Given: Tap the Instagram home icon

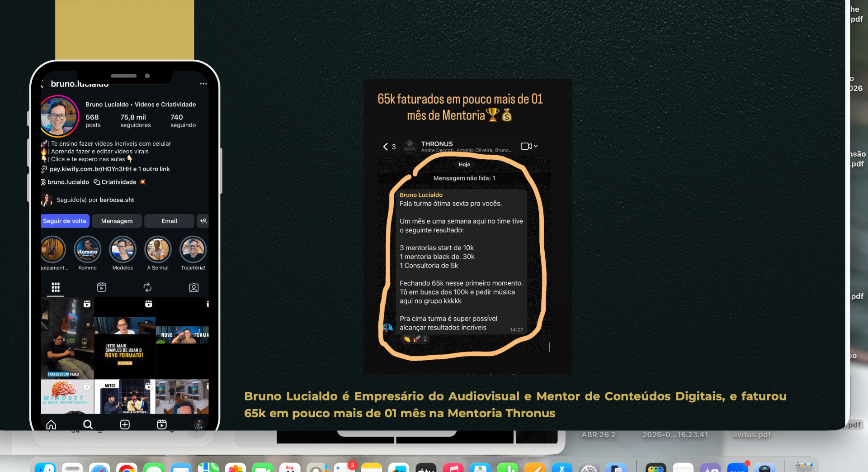Looking at the screenshot, I should point(51,424).
